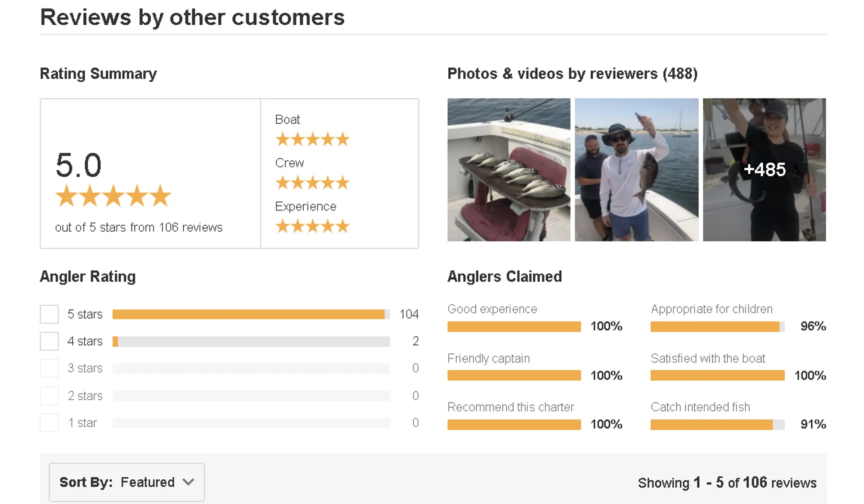Screen dimensions: 864x504
Task: Click the '1 star' label
Action: pyautogui.click(x=82, y=423)
